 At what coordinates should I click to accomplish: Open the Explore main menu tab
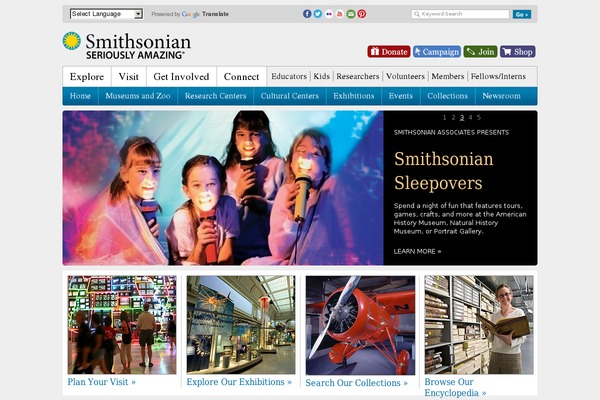tap(87, 77)
